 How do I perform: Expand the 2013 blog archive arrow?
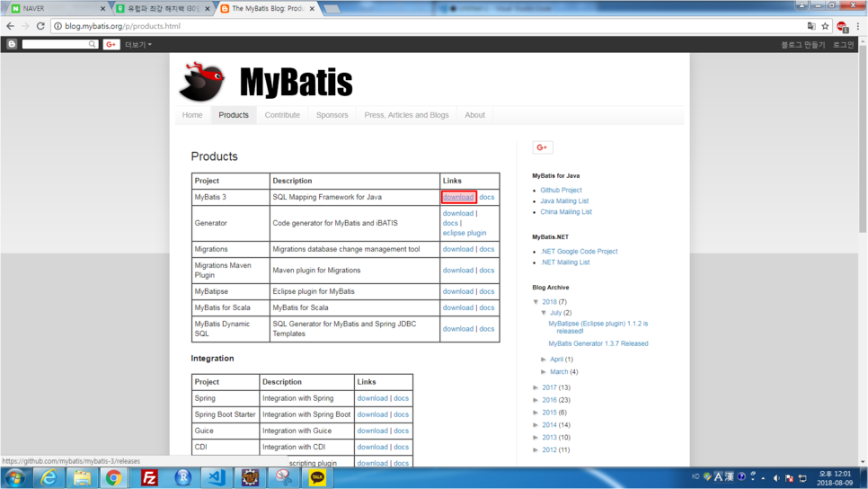click(x=536, y=438)
